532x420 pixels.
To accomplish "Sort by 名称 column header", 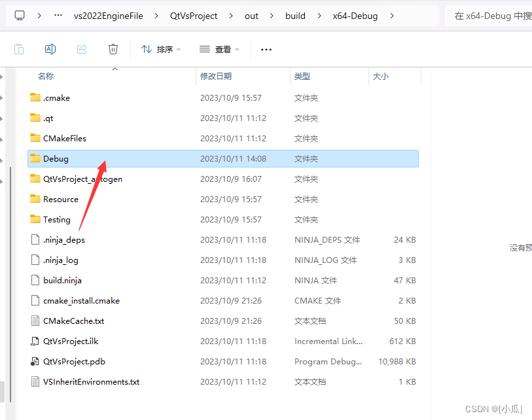I will click(46, 77).
